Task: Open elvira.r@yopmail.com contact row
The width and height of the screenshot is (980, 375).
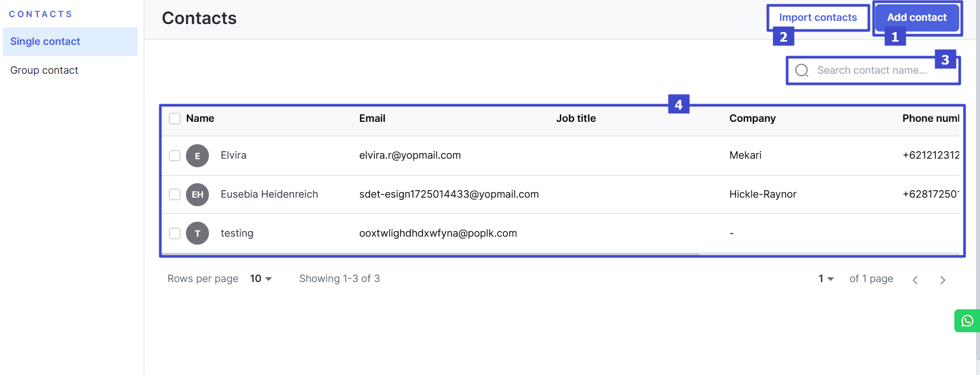Action: tap(409, 155)
